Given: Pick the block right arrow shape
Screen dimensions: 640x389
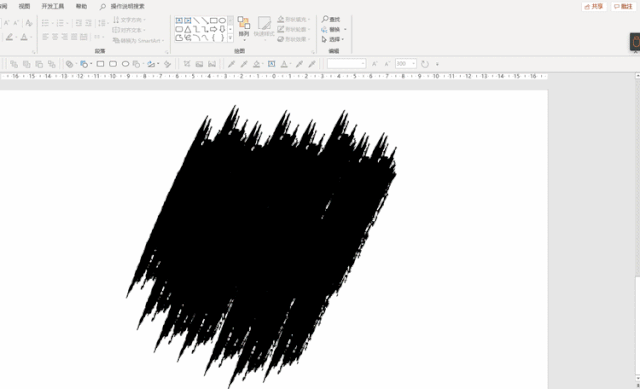Looking at the screenshot, I should [213, 29].
